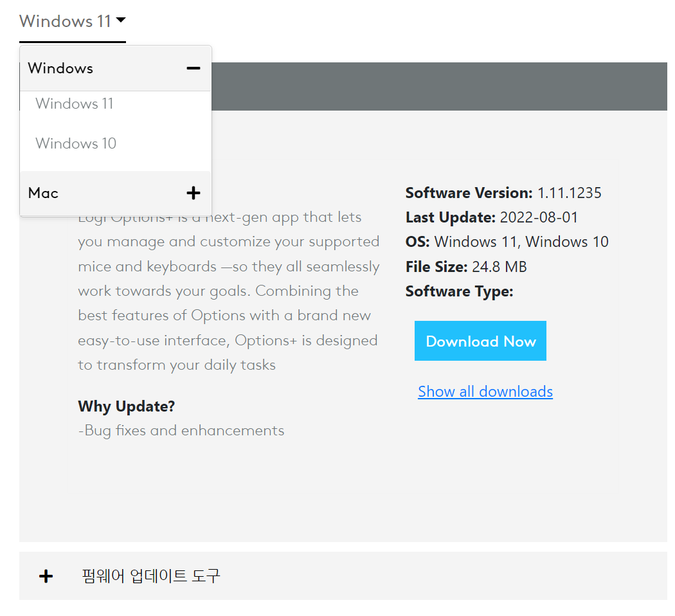
Task: Open the Show all downloads link
Action: click(x=485, y=392)
